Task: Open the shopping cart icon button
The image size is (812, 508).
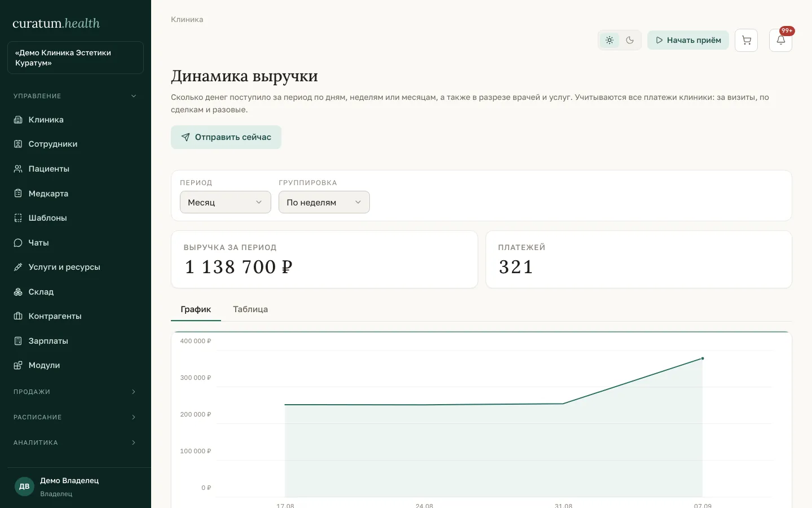Action: pos(747,40)
